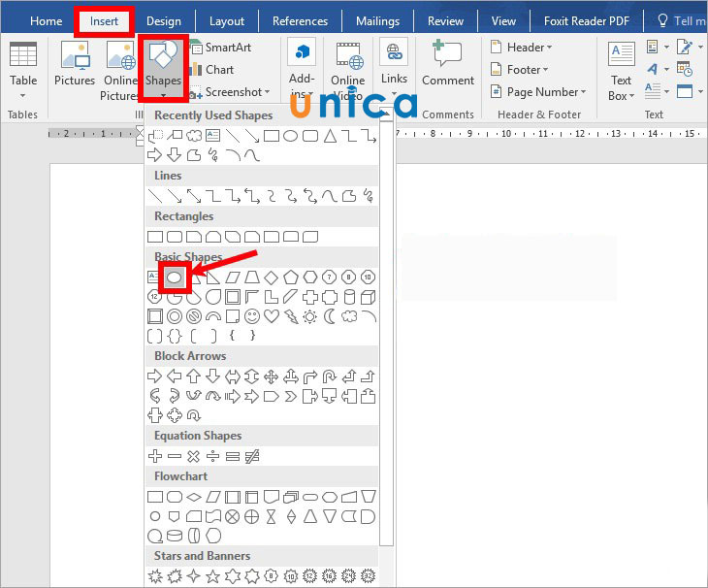Screen dimensions: 708x588
Task: Open the Design tab
Action: pyautogui.click(x=164, y=21)
